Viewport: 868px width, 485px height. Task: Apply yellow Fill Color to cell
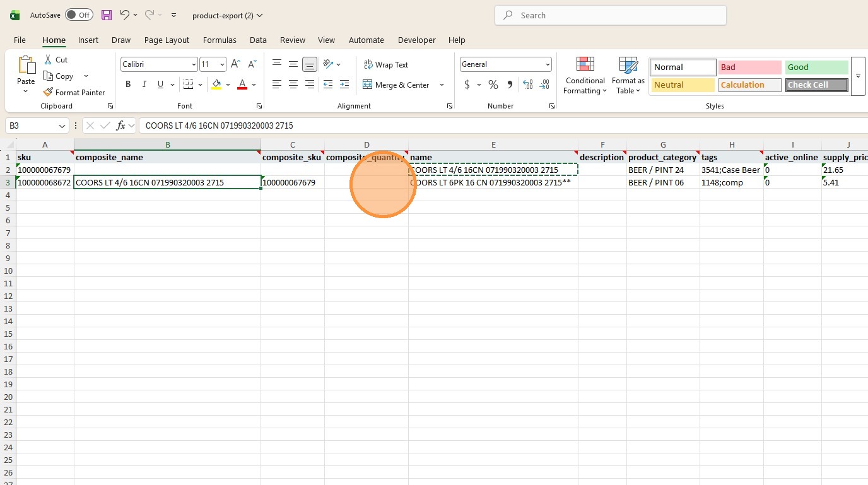pyautogui.click(x=216, y=85)
